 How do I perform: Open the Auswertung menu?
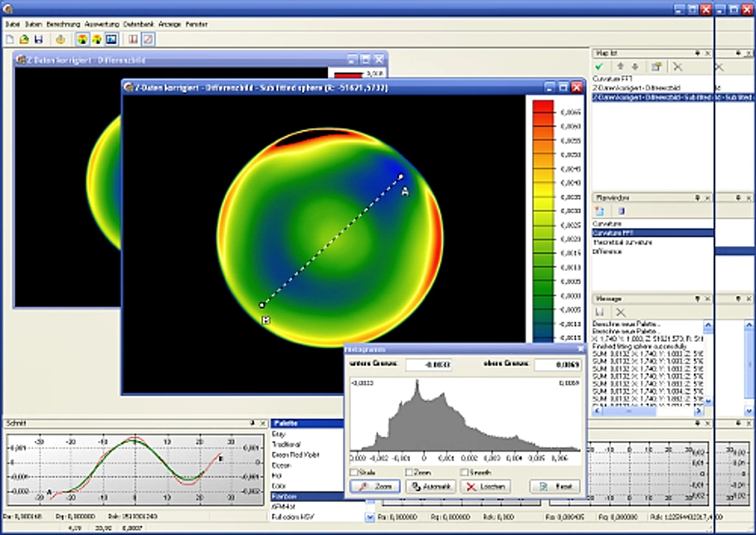[x=102, y=24]
